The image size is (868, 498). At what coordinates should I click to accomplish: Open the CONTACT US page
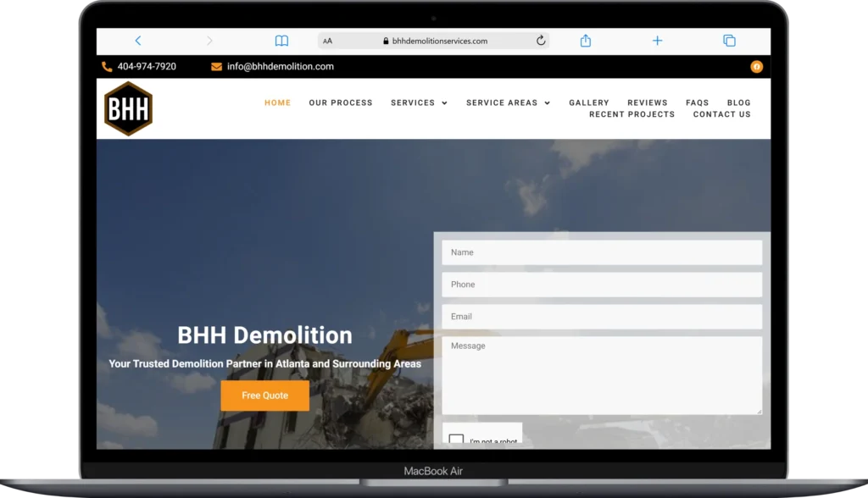pyautogui.click(x=722, y=114)
